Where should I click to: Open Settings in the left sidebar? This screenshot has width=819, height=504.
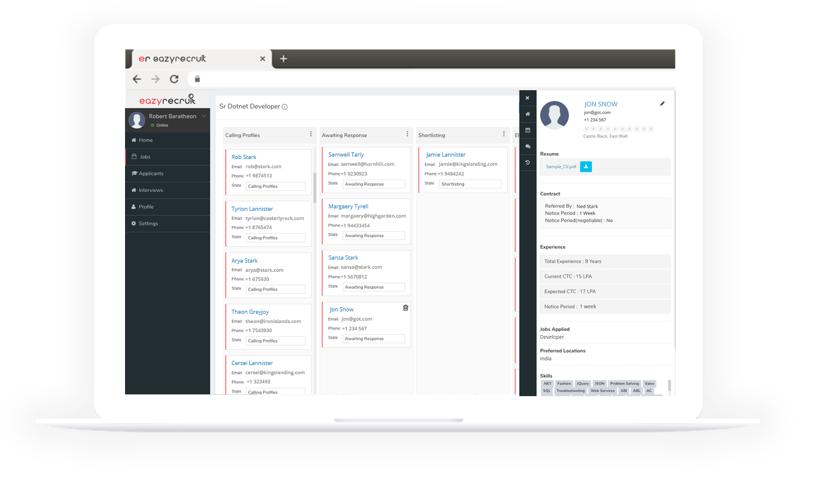coord(167,224)
